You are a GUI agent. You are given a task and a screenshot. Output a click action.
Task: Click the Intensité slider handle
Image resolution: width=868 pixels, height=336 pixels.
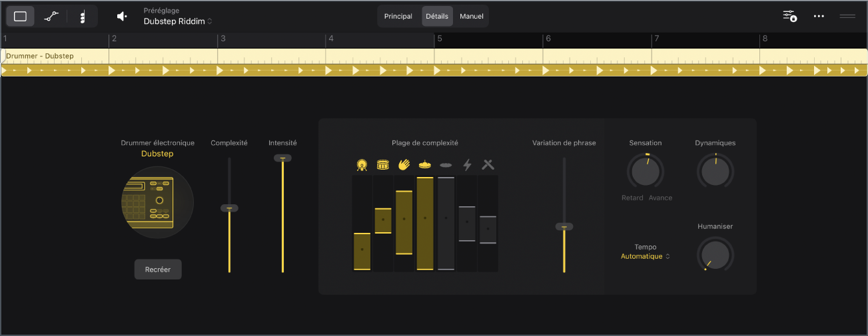[x=282, y=158]
